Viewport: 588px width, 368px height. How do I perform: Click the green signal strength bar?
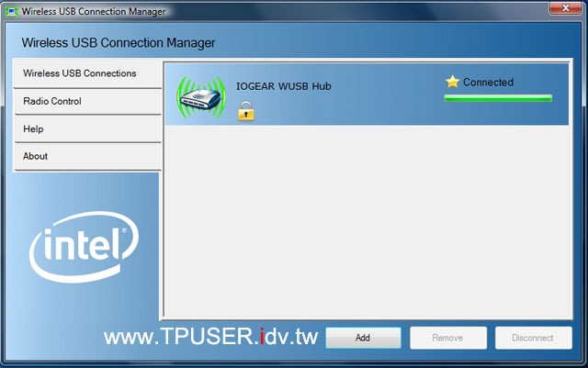click(498, 98)
